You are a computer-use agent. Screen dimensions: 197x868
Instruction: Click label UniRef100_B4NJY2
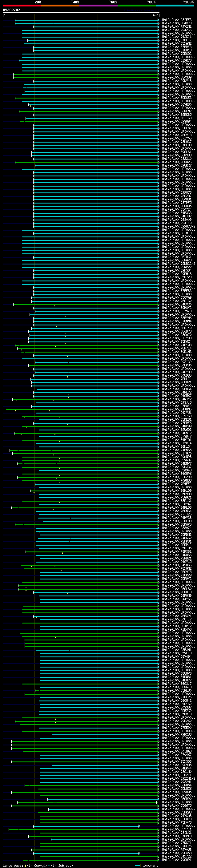(177, 399)
